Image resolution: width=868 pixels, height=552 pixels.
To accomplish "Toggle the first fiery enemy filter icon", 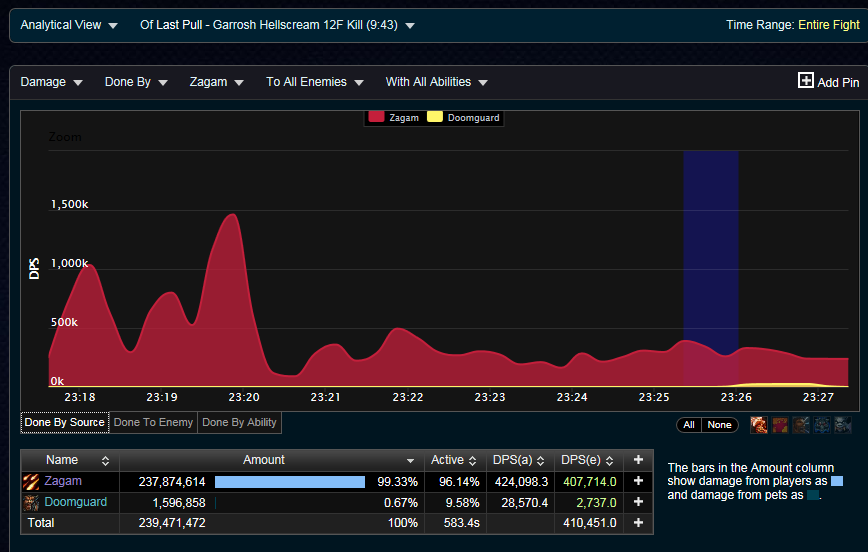I will click(759, 425).
